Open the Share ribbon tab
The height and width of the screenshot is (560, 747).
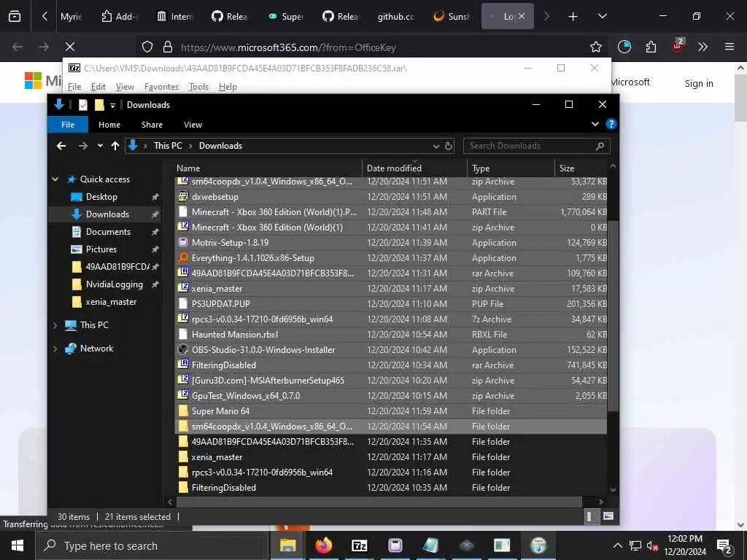152,124
